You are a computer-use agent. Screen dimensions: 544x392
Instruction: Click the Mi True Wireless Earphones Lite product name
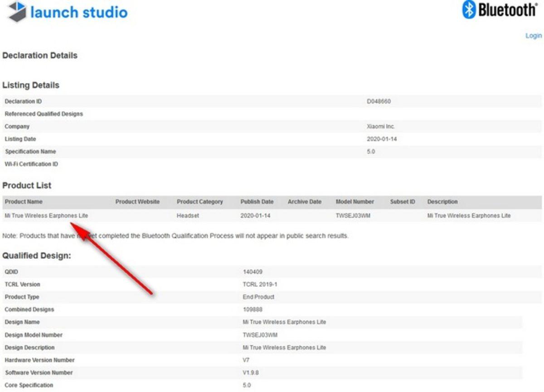pos(46,216)
